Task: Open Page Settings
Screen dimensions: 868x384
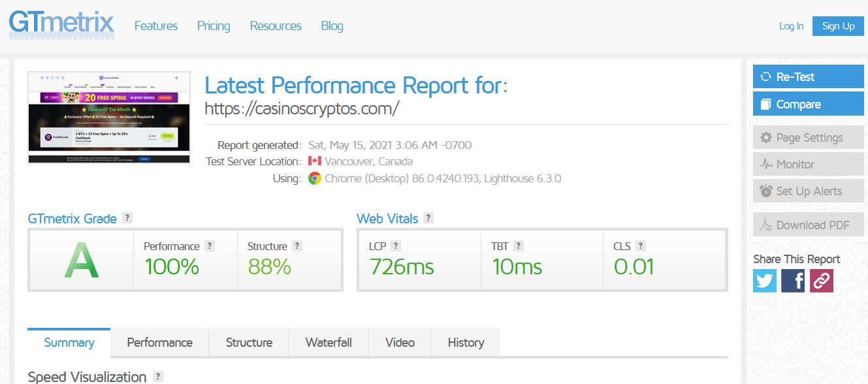Action: click(808, 138)
